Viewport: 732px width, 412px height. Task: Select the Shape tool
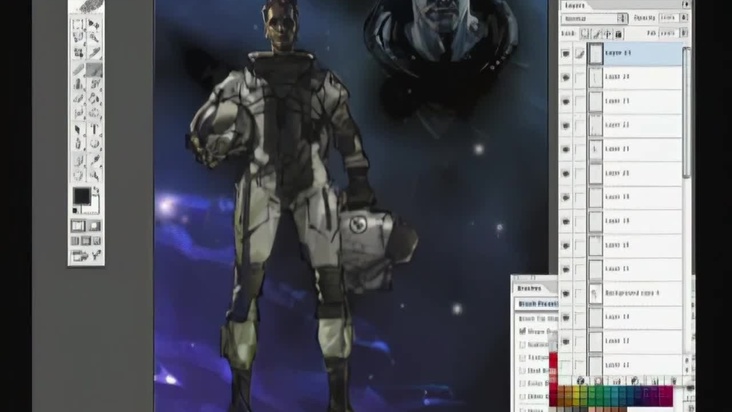94,144
